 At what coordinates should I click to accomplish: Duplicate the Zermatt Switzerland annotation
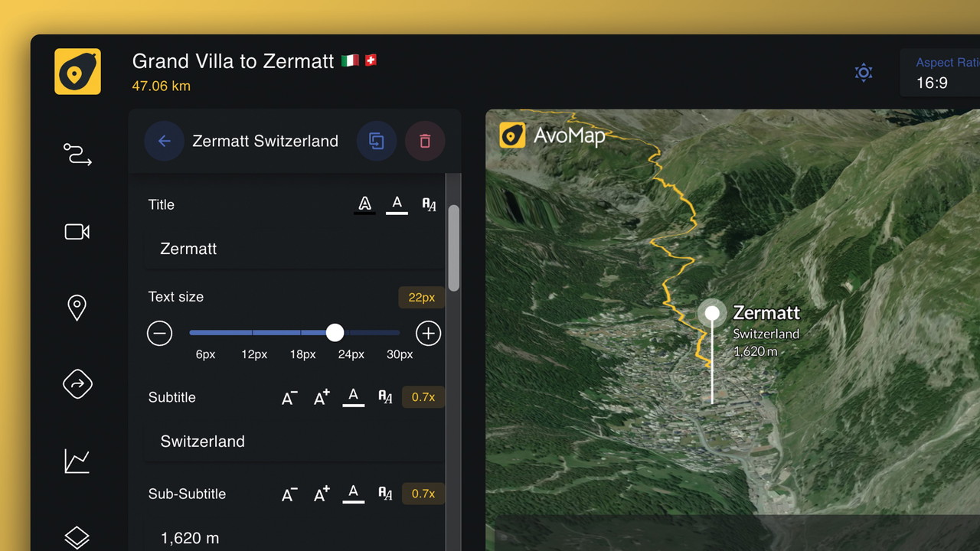[x=376, y=141]
